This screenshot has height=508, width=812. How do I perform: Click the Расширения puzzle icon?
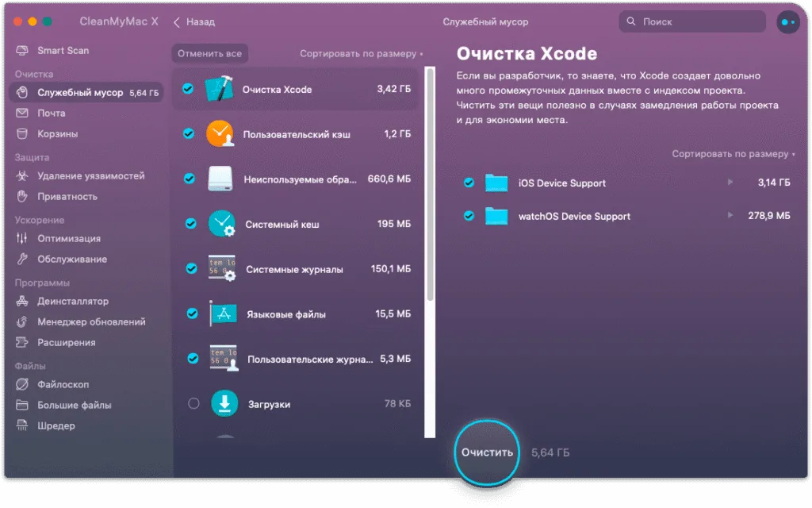click(21, 342)
